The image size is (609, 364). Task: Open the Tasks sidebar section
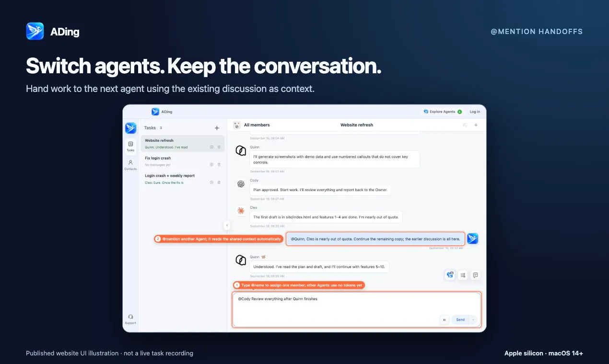coord(130,146)
